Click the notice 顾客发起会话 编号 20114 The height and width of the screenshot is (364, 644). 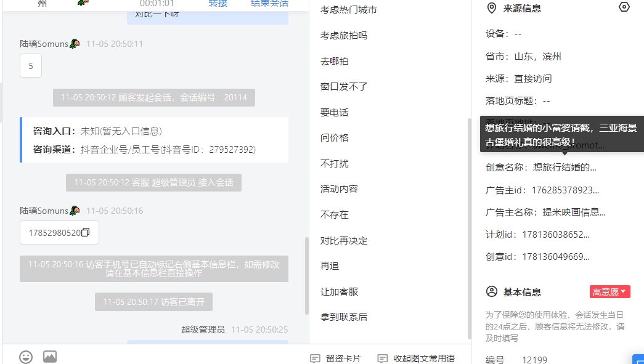coord(154,97)
